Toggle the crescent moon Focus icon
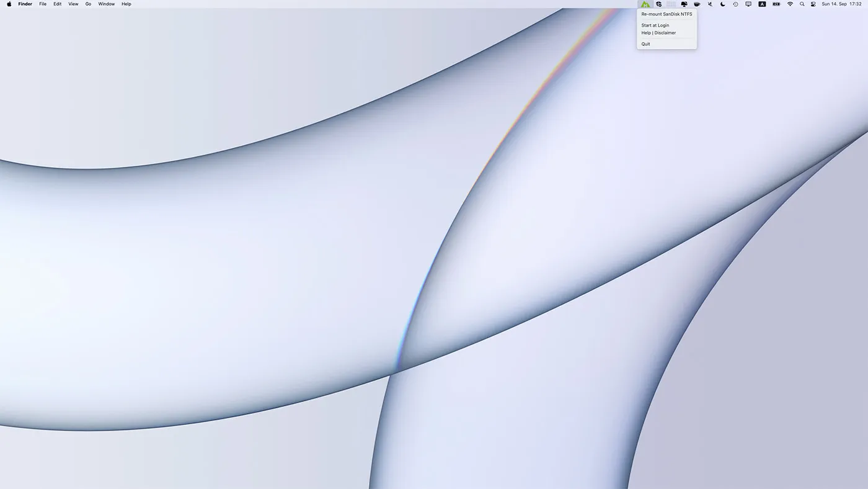This screenshot has width=868, height=489. pos(723,4)
